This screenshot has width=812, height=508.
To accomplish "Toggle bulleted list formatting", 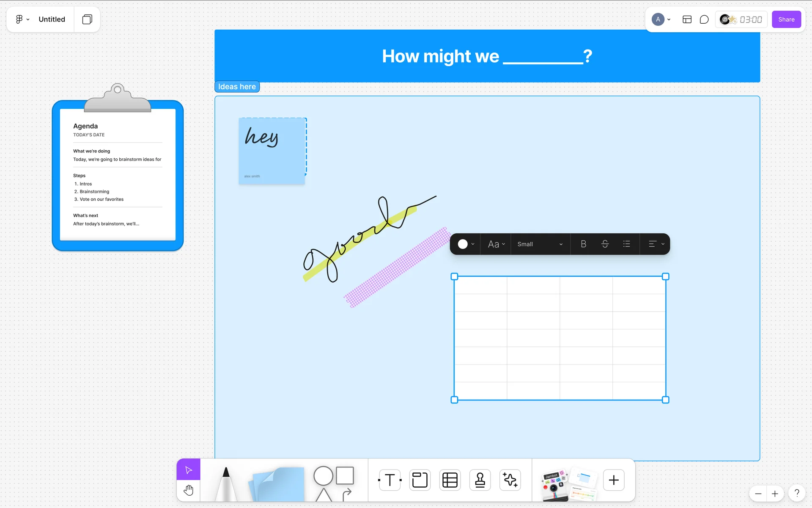I will point(626,244).
